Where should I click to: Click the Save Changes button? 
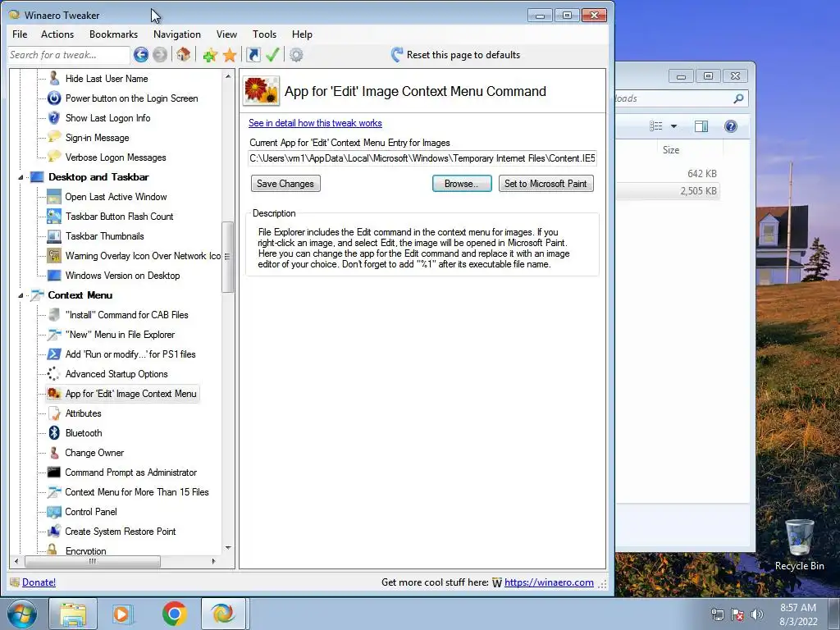pyautogui.click(x=285, y=184)
